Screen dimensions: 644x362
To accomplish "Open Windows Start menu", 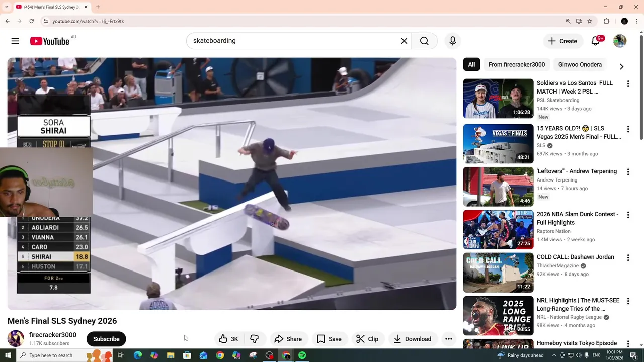I will 8,355.
